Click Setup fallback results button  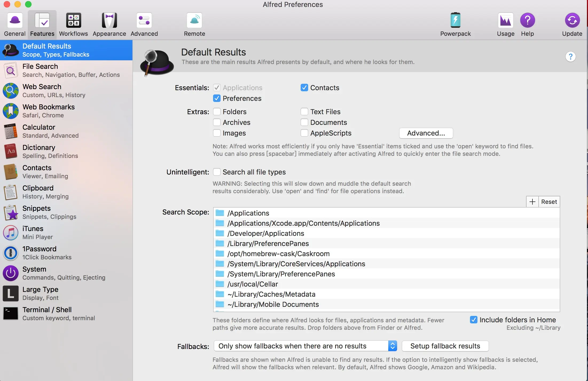(445, 346)
